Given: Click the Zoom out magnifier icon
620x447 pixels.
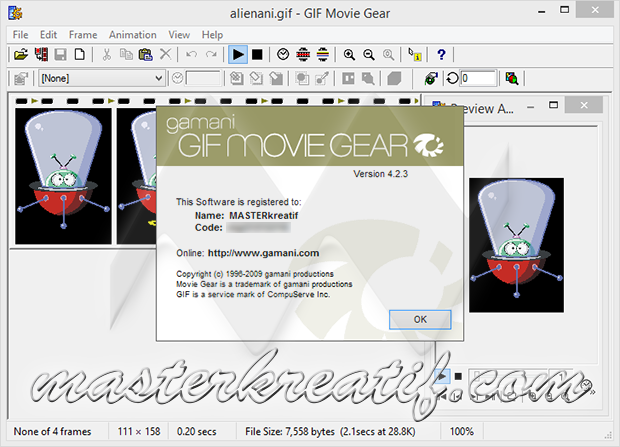Looking at the screenshot, I should pos(369,54).
